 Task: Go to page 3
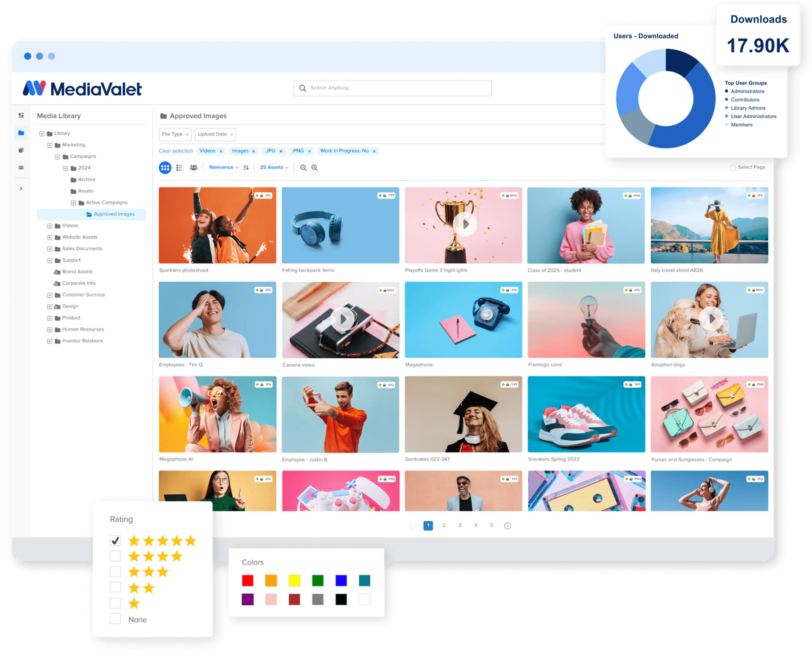click(x=459, y=525)
